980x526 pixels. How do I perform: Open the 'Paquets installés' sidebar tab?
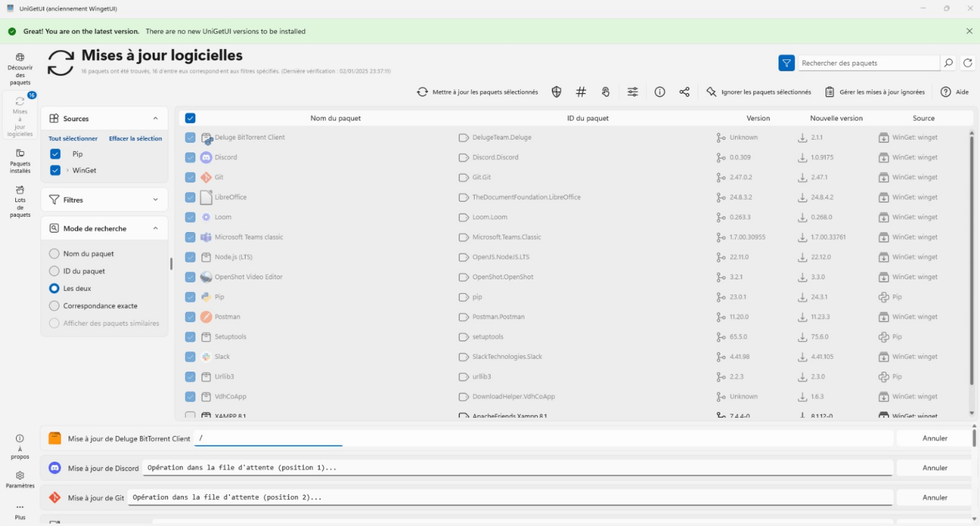20,161
